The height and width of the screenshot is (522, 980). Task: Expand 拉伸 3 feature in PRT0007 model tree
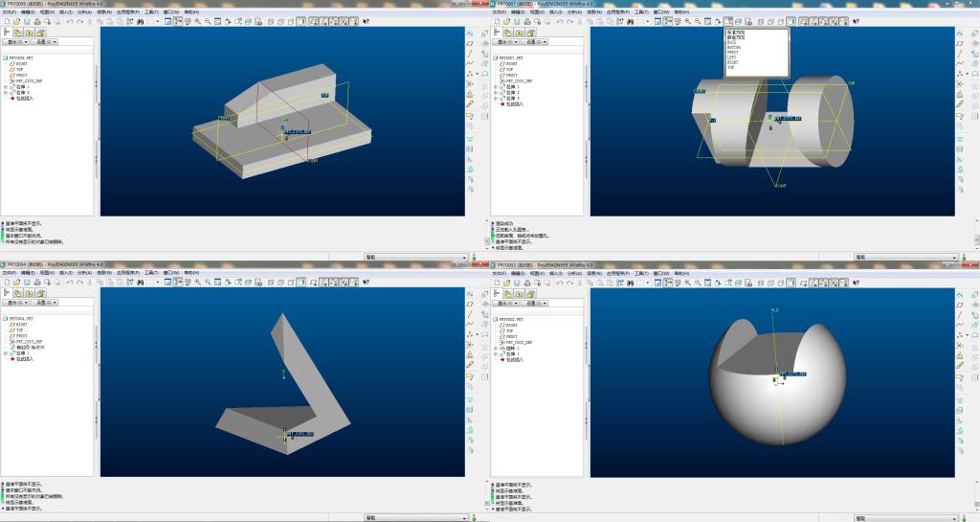coord(496,98)
